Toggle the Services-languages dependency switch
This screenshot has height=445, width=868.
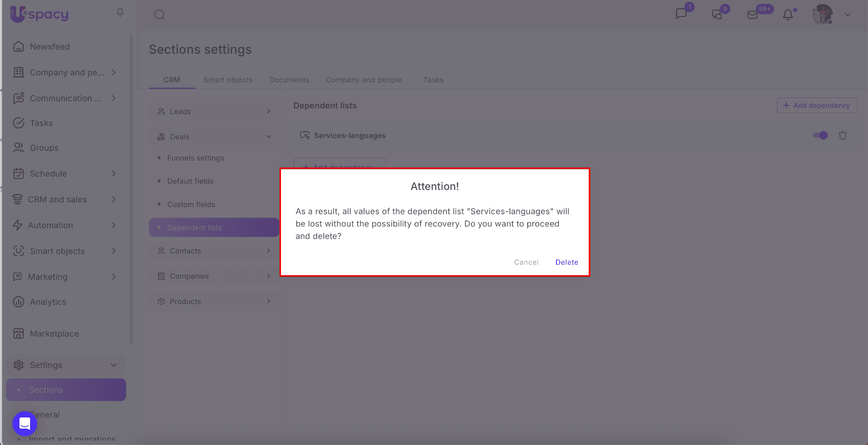[x=820, y=135]
